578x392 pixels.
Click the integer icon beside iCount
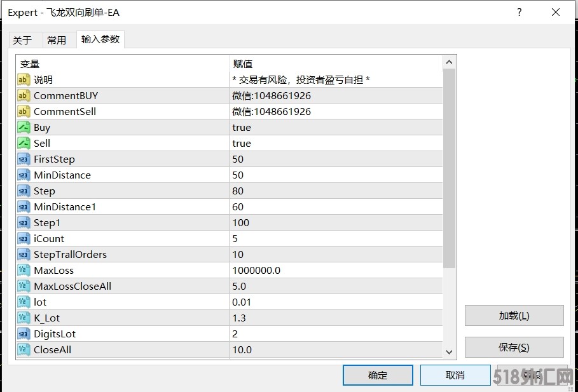pos(24,238)
